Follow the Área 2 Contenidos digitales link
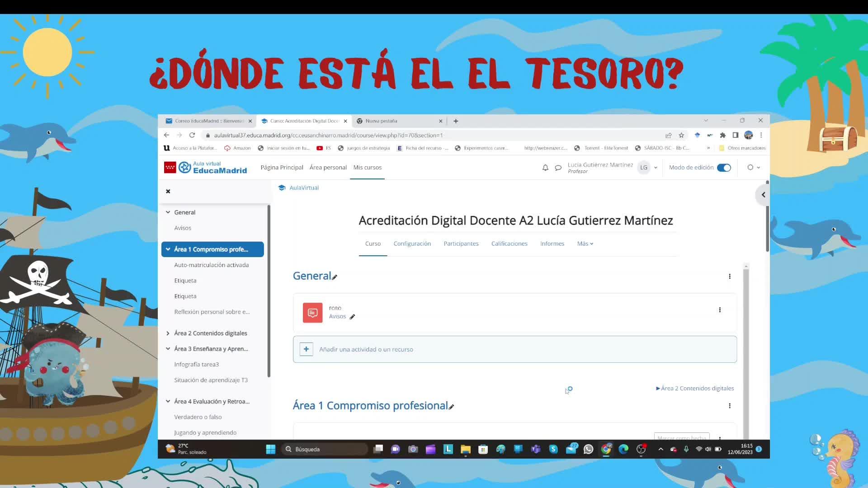Viewport: 868px width, 488px height. (x=697, y=388)
